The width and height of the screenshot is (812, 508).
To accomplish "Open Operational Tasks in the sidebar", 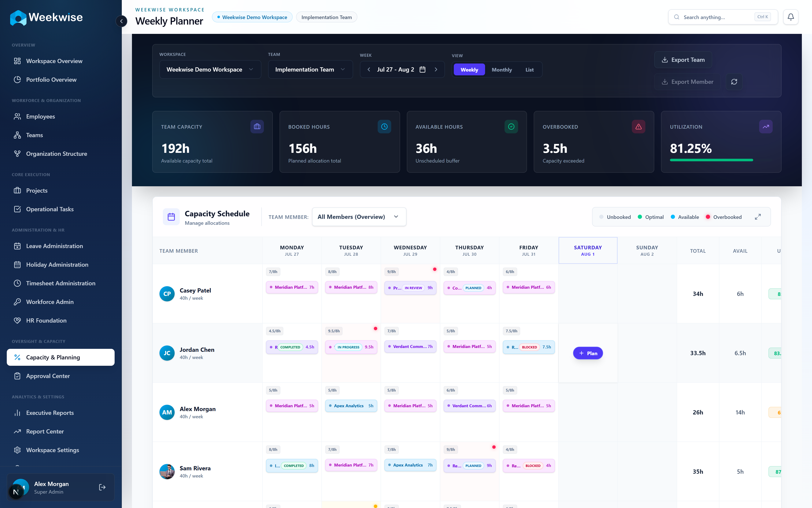I will point(60,209).
